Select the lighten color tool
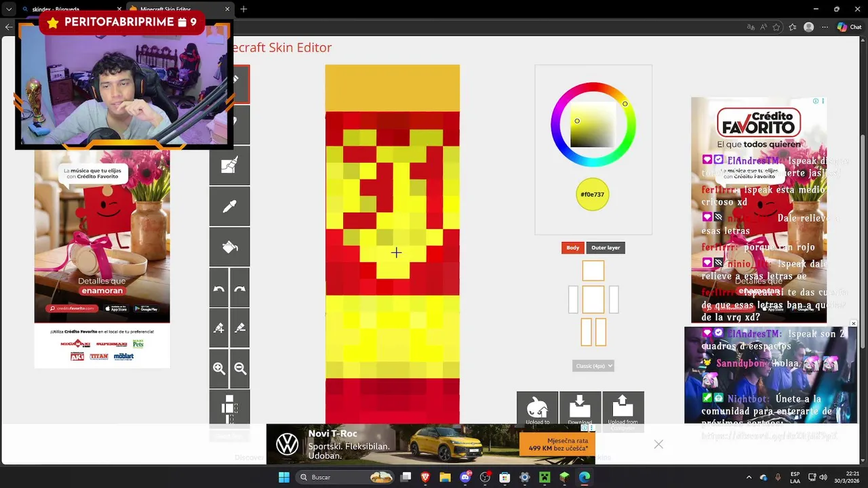The width and height of the screenshot is (868, 488). tap(219, 328)
